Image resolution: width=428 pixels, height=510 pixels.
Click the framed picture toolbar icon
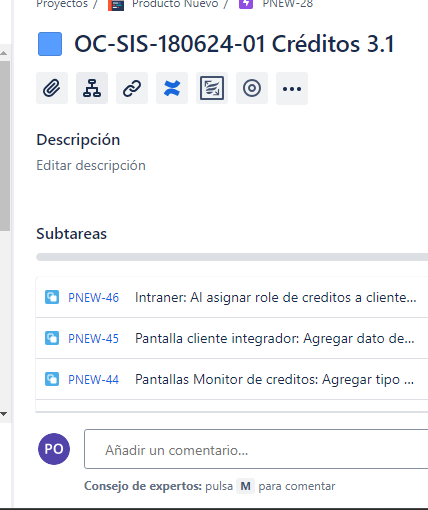tap(212, 88)
